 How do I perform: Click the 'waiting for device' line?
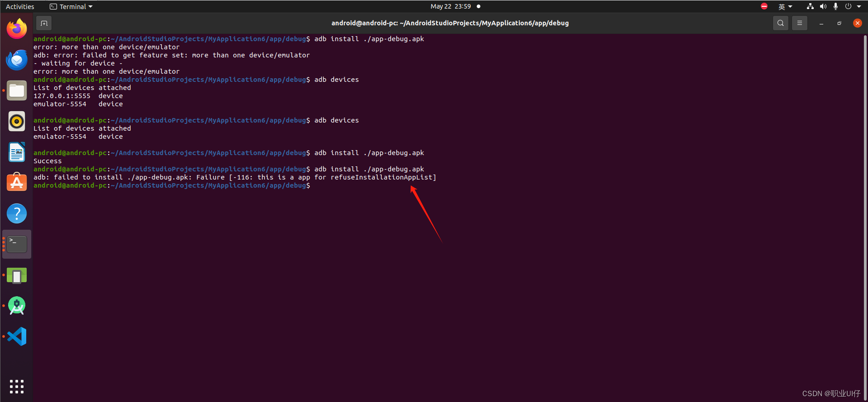click(78, 63)
